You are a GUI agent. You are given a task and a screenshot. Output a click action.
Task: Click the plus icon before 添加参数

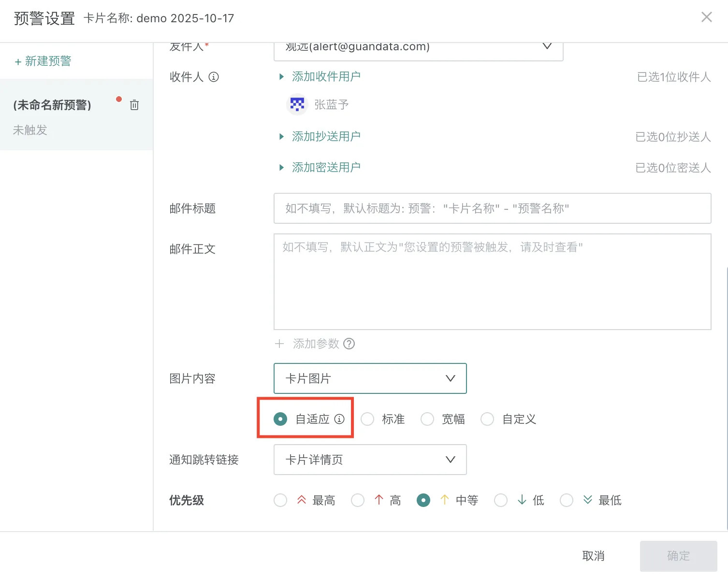[279, 344]
